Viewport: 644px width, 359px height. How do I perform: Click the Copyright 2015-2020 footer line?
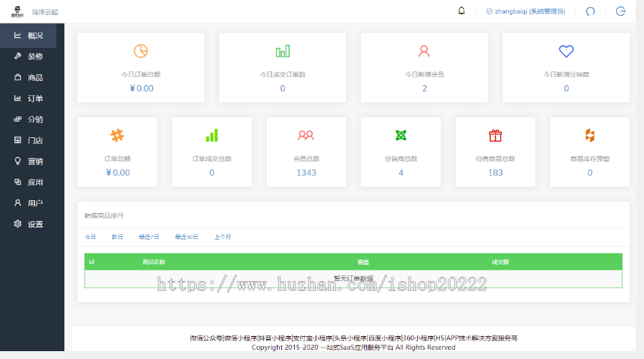[x=353, y=347]
